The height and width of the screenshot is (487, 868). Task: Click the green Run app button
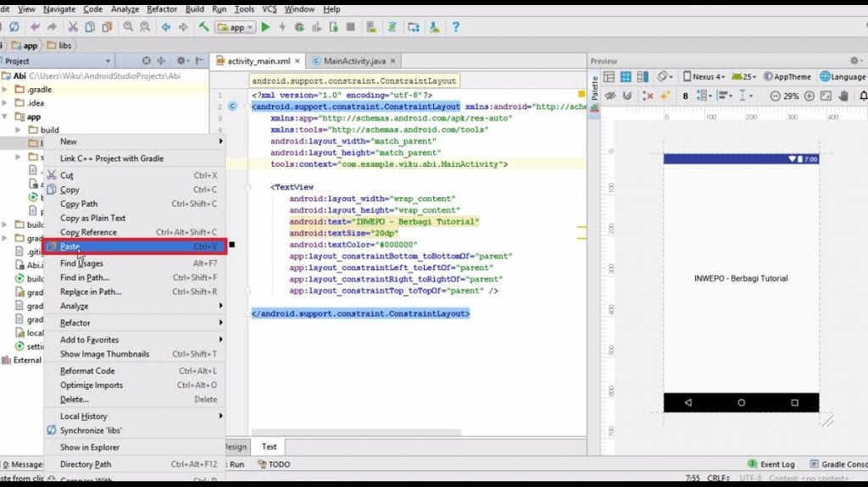pyautogui.click(x=265, y=27)
